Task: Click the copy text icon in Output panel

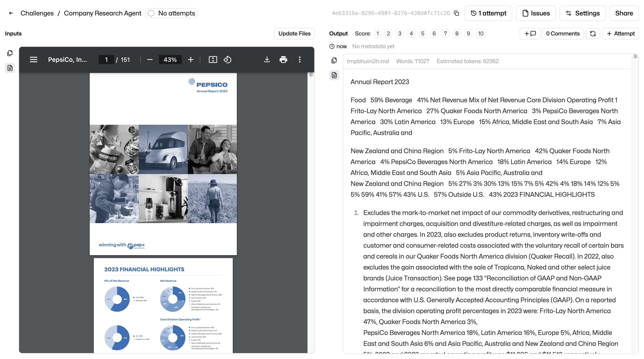Action: pyautogui.click(x=334, y=61)
